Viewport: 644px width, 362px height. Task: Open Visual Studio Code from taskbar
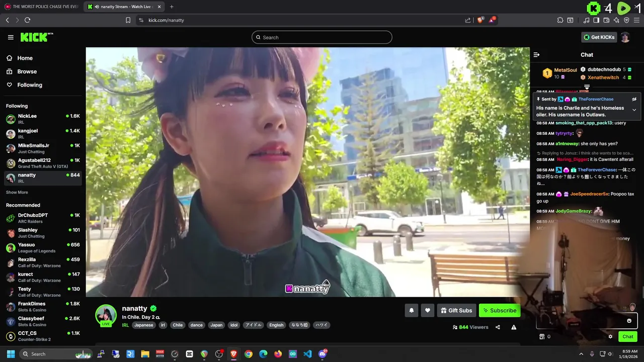[307, 354]
